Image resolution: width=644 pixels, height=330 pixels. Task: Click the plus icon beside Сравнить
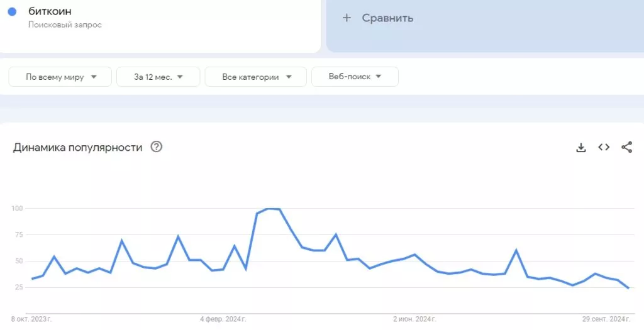(x=347, y=18)
